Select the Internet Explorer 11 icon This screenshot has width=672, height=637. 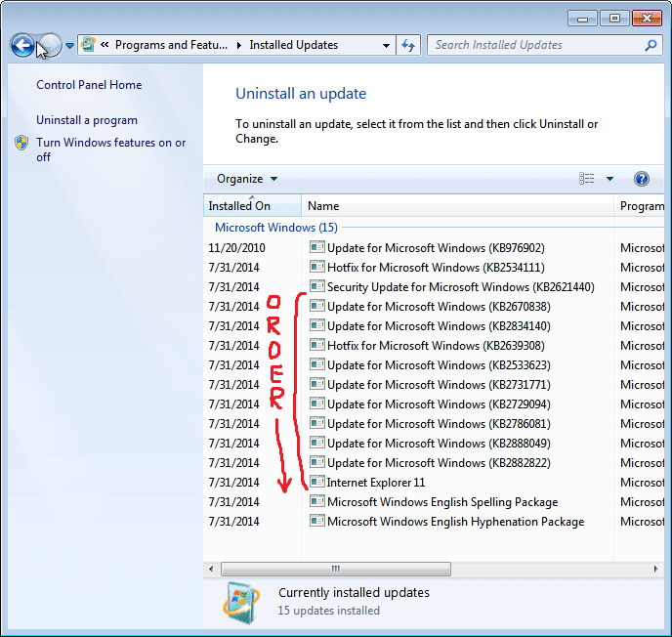317,482
